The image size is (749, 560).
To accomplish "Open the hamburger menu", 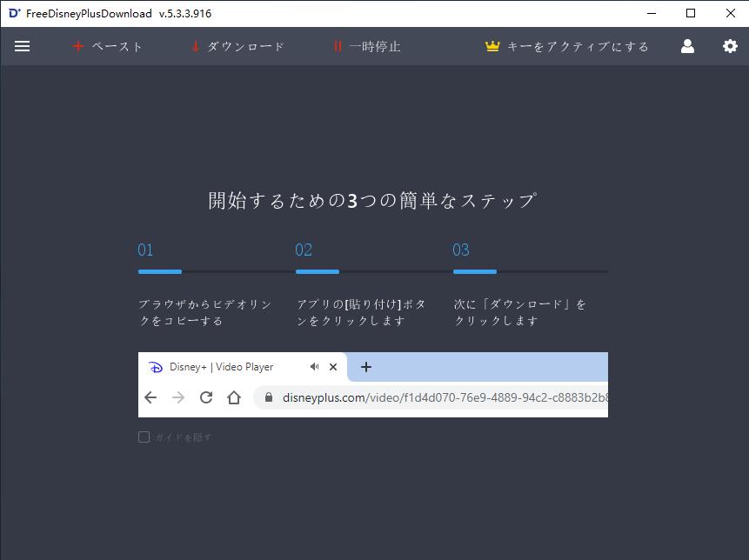I will 22,46.
